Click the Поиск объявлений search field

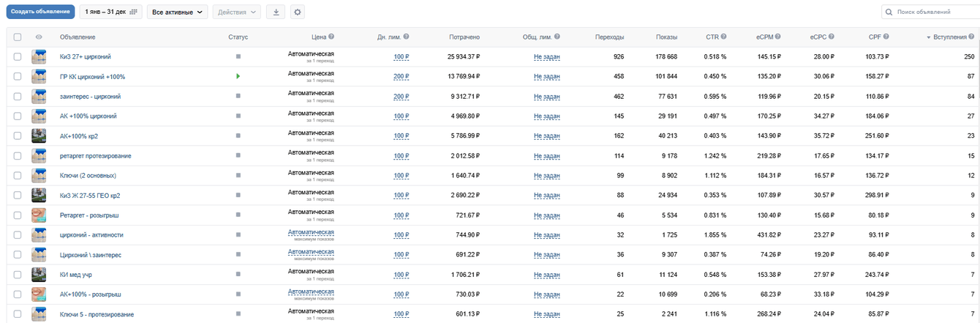click(932, 12)
